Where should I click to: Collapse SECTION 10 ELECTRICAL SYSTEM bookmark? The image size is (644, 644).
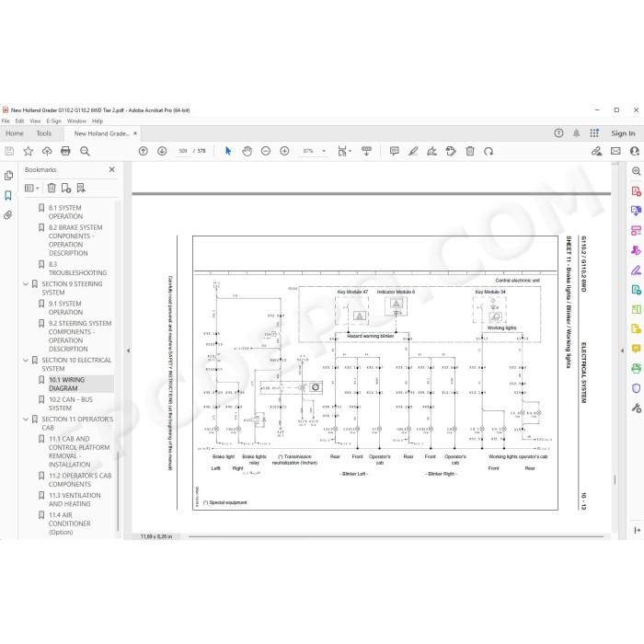(26, 361)
